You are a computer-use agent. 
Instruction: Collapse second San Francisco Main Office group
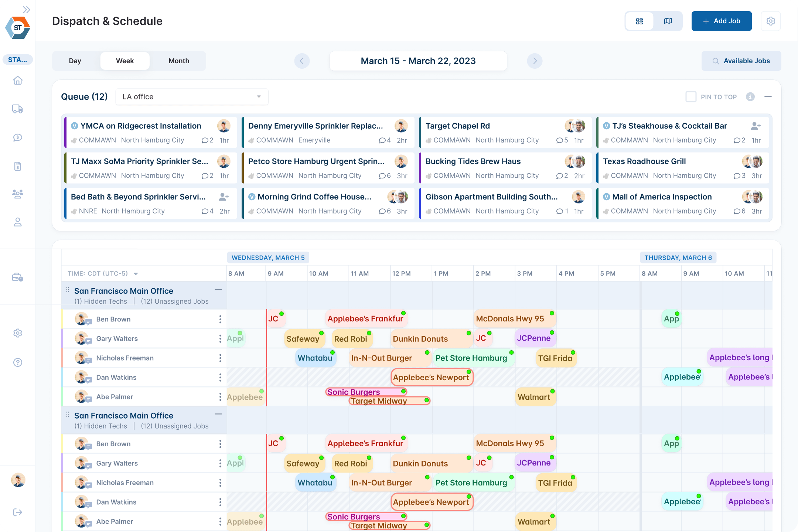[x=218, y=414]
